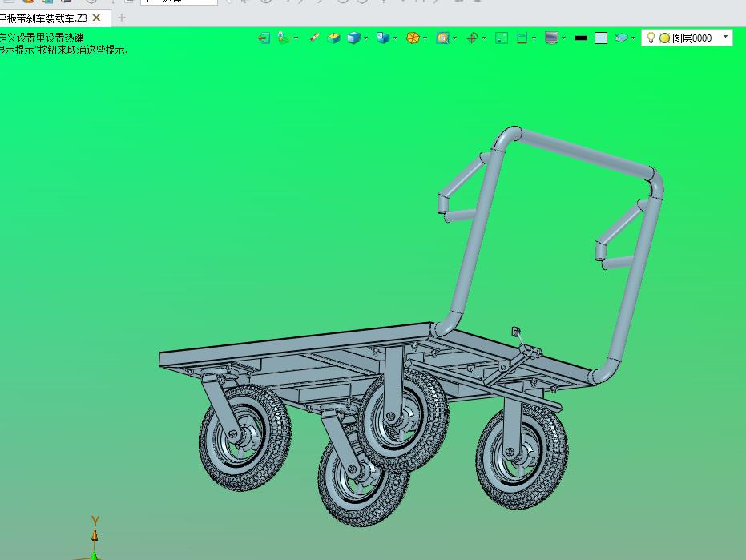This screenshot has height=560, width=746.
Task: Click the light blue color swatch
Action: pos(601,38)
